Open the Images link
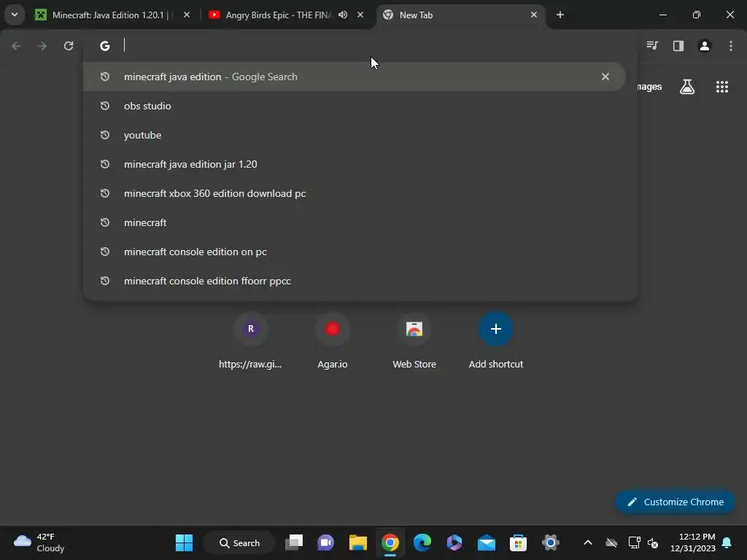 [x=649, y=87]
